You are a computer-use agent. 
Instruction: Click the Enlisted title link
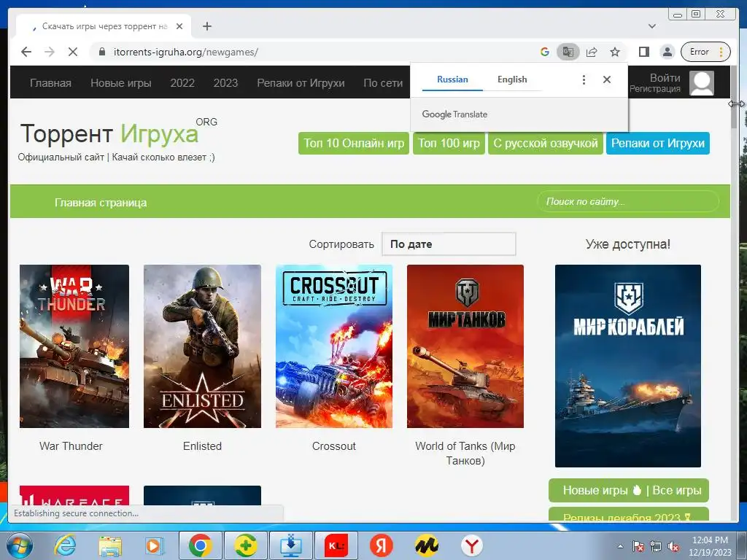tap(203, 446)
